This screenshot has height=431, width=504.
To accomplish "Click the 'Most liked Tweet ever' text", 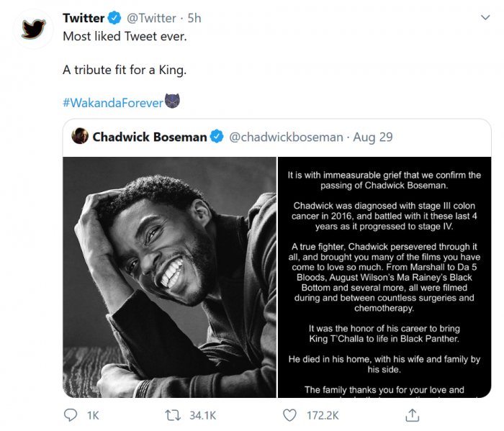I will point(125,36).
